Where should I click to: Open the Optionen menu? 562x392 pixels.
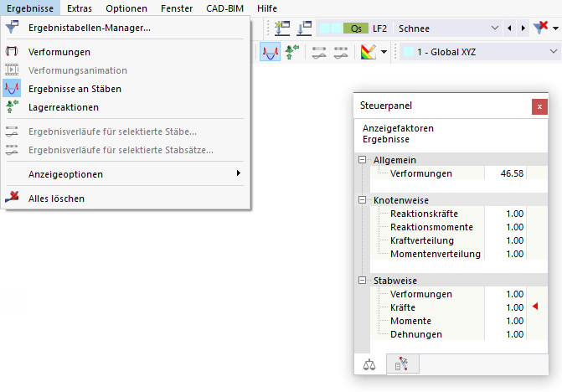pyautogui.click(x=126, y=8)
